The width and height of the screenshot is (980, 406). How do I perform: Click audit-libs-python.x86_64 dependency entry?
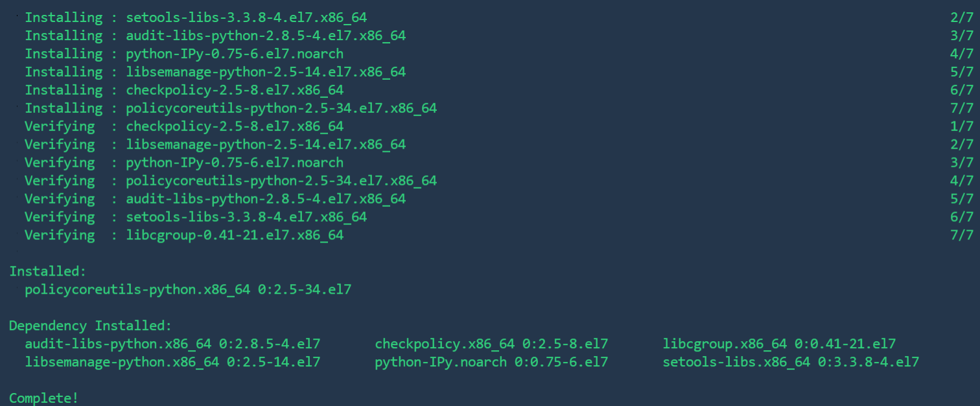coord(172,344)
